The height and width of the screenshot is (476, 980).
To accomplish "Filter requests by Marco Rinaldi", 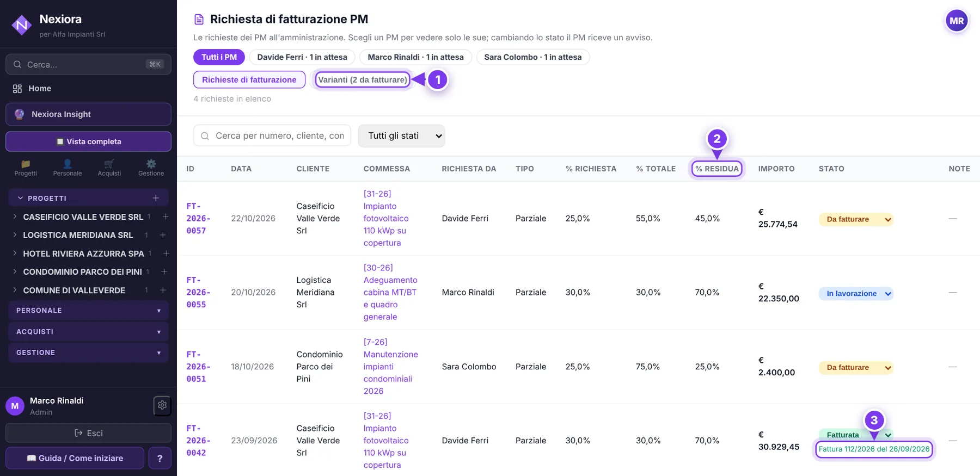I will point(415,57).
